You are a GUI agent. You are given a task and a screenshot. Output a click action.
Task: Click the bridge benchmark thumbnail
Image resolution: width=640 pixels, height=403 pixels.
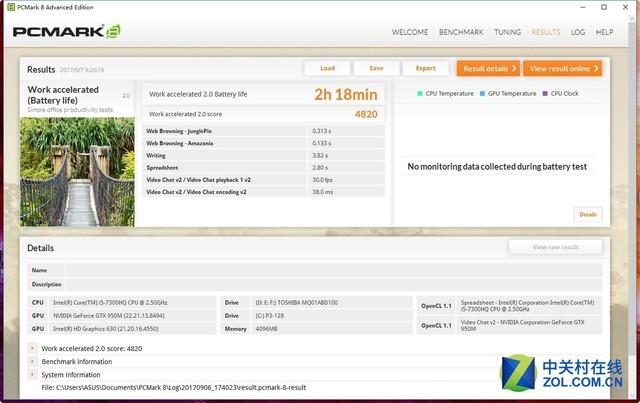click(77, 172)
